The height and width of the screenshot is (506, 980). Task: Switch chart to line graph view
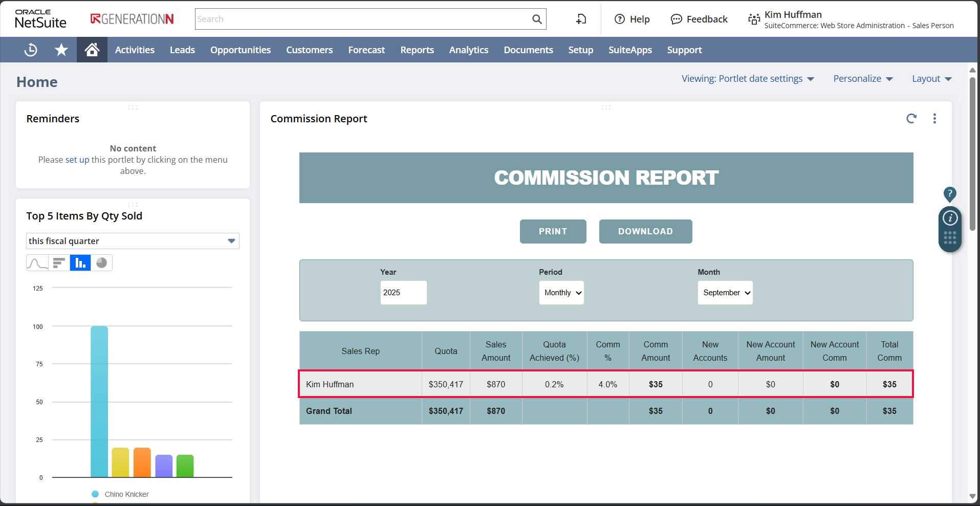[x=37, y=263]
